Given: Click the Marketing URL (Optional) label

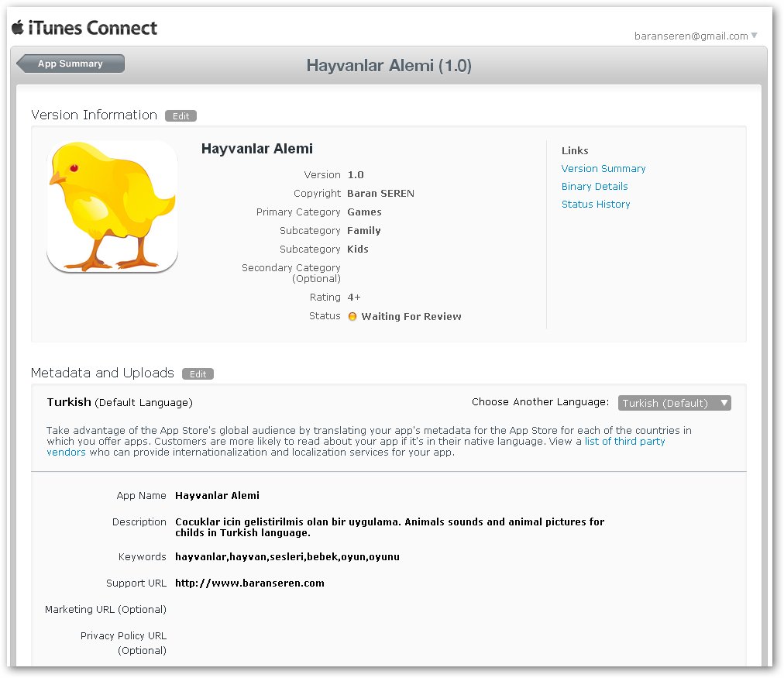Looking at the screenshot, I should 105,609.
